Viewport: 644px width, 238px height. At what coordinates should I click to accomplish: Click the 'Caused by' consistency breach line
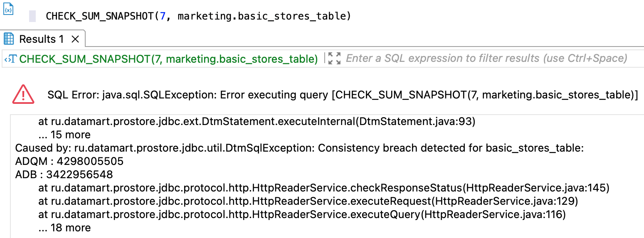[299, 148]
